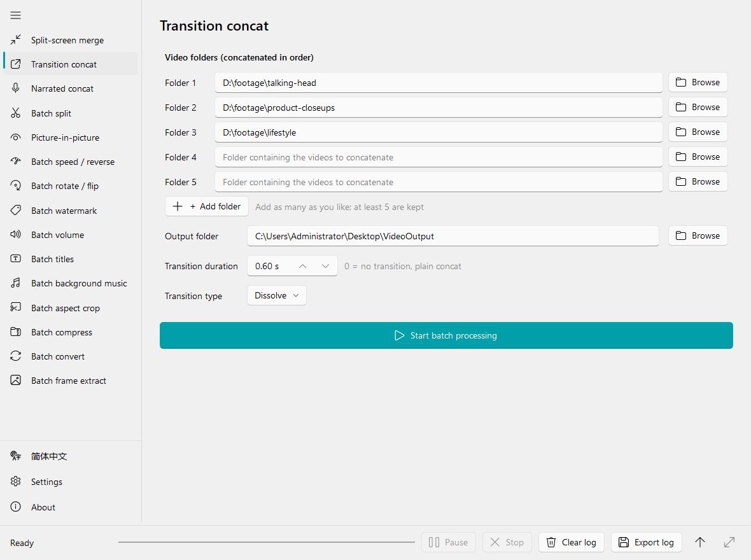Open Batch frame extract page

[71, 381]
